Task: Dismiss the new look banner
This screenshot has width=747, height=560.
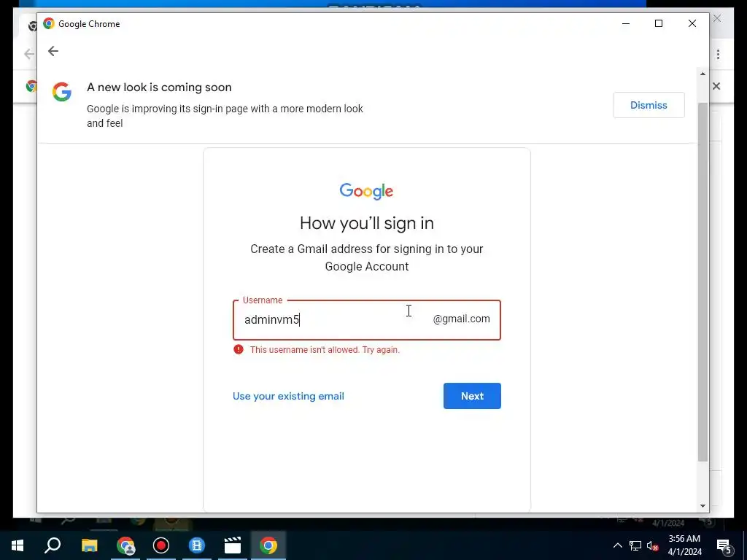Action: click(649, 105)
